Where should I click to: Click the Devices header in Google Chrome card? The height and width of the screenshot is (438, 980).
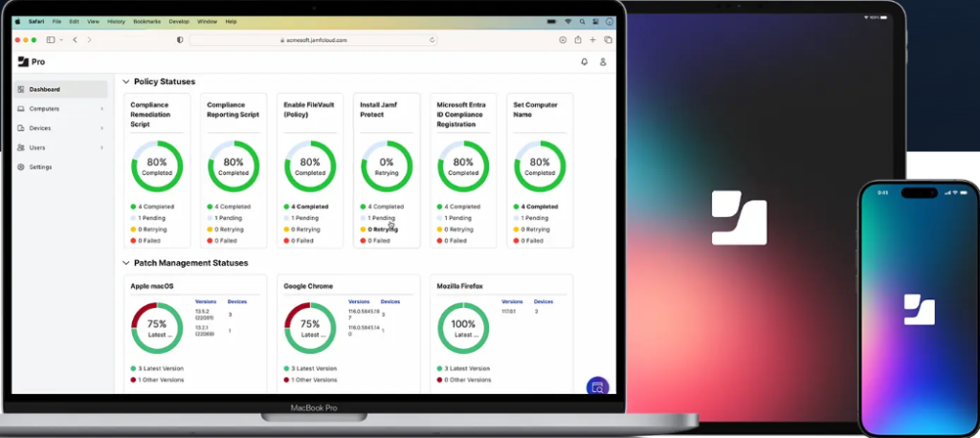[390, 302]
